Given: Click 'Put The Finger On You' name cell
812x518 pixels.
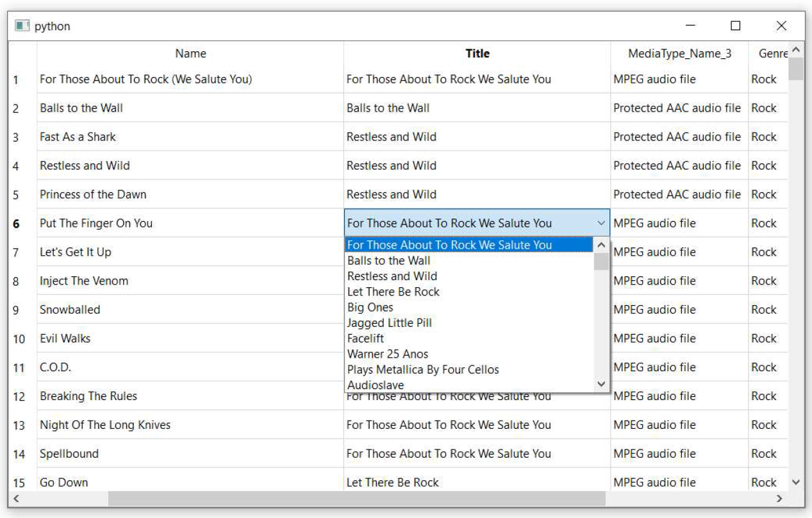Looking at the screenshot, I should 190,223.
